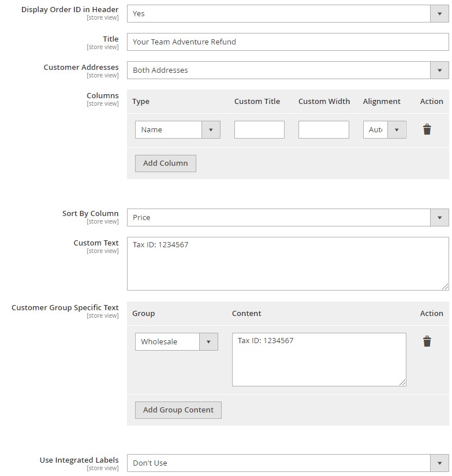Grab the group Content textarea resize handle
Viewport: 452px width, 476px height.
click(x=402, y=382)
